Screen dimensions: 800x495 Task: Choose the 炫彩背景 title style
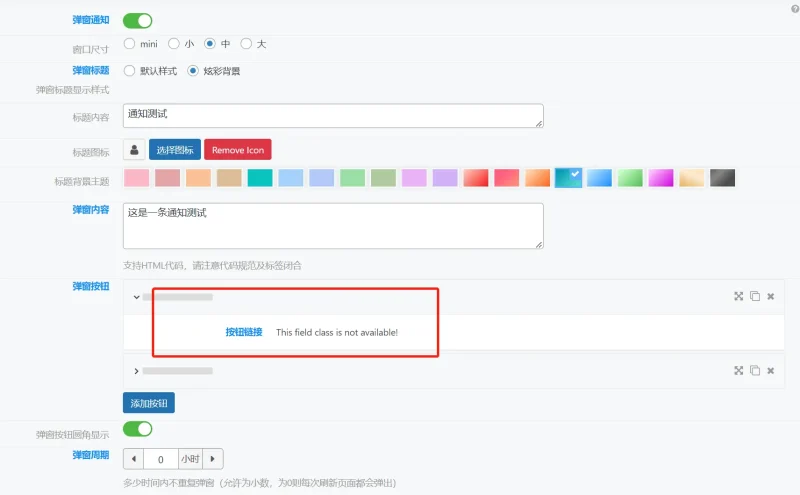193,71
